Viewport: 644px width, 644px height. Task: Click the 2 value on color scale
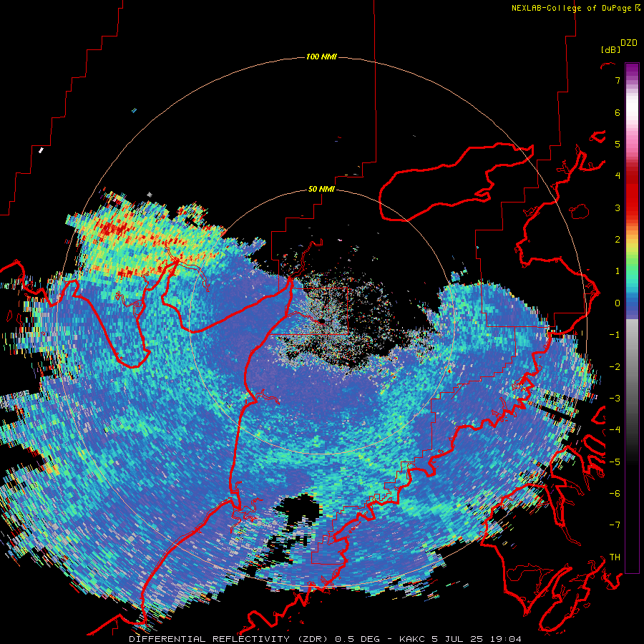point(618,240)
